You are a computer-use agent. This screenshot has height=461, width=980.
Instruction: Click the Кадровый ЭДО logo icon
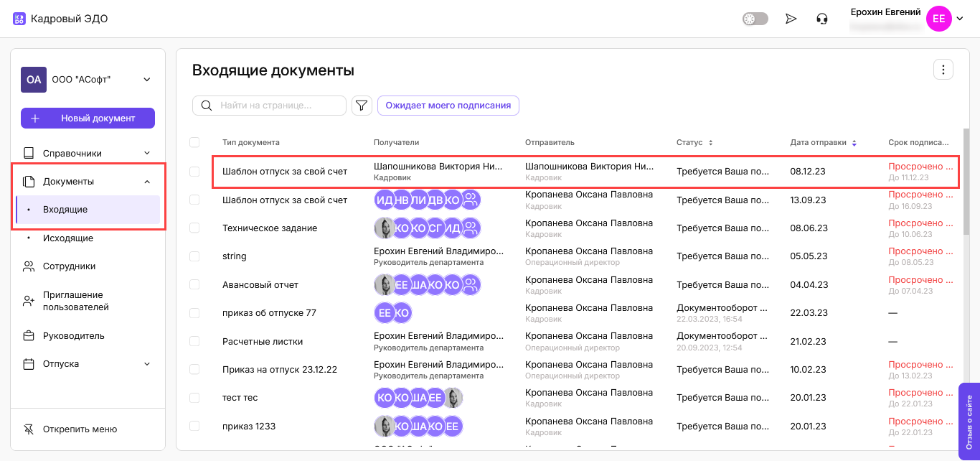[19, 19]
